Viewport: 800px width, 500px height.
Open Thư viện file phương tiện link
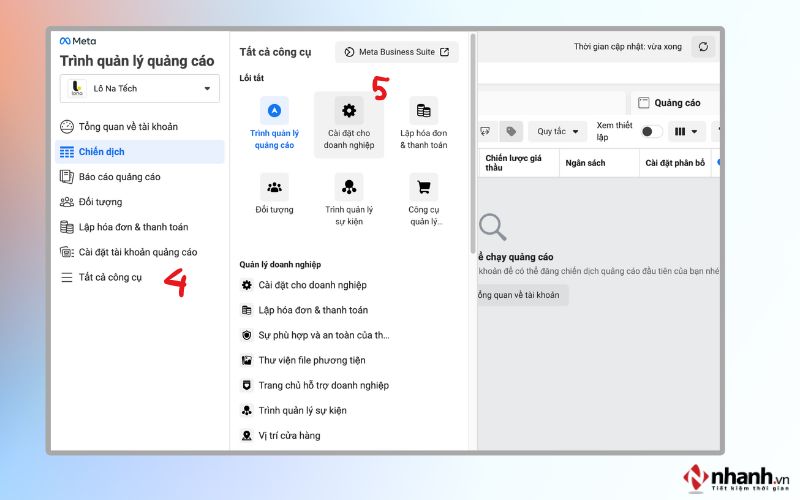(312, 360)
